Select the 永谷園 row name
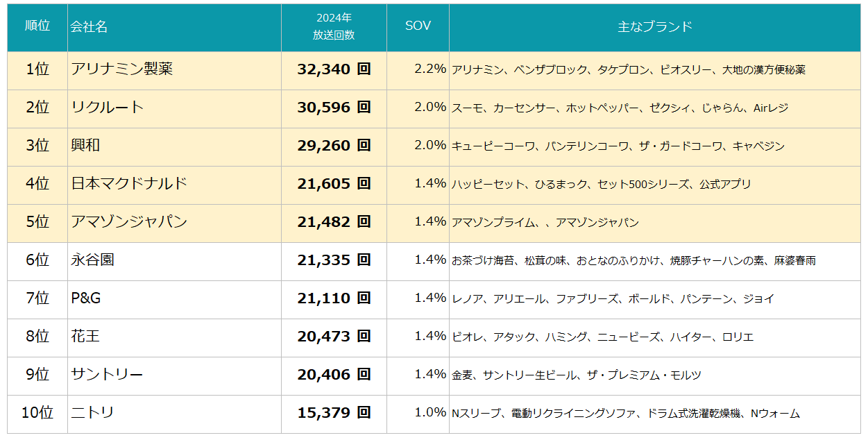Viewport: 868px width, 440px height. [92, 260]
